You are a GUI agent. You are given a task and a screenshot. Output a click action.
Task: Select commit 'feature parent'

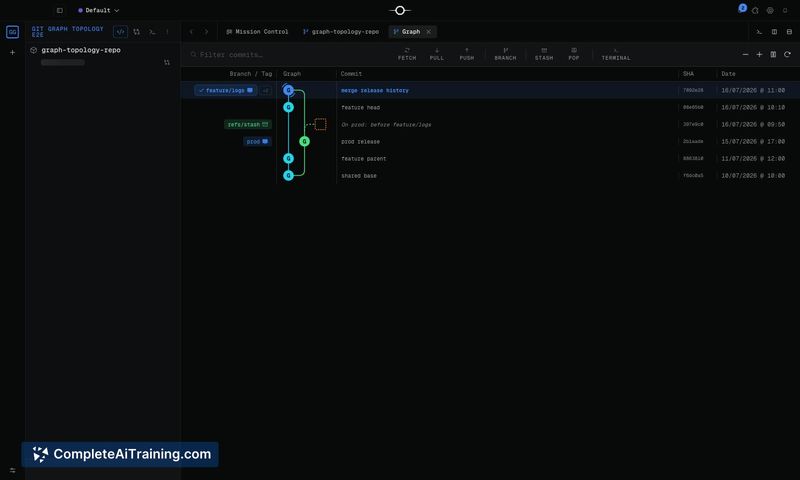(x=363, y=159)
